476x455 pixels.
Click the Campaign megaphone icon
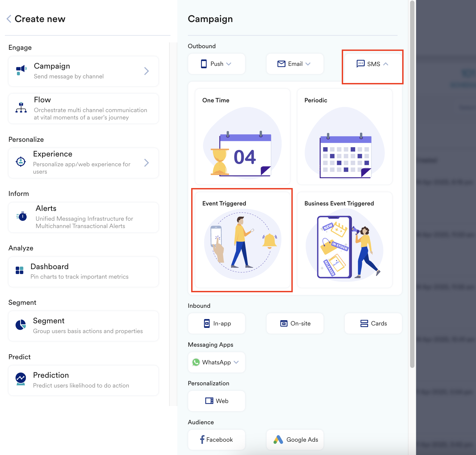pos(21,70)
